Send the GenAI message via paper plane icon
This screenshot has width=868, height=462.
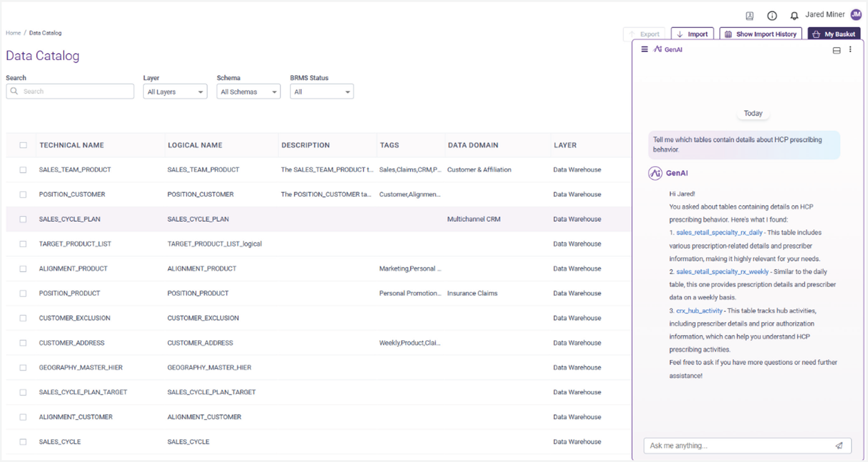click(839, 446)
